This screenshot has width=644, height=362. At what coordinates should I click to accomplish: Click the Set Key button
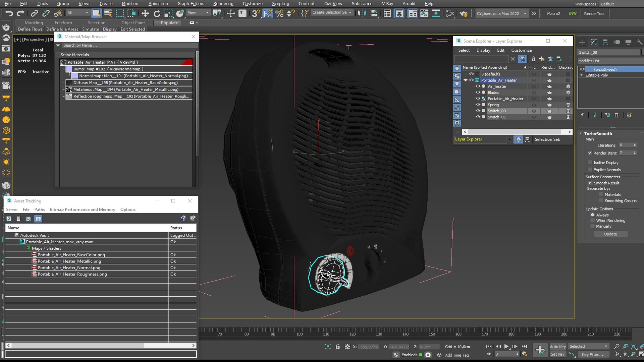pyautogui.click(x=557, y=354)
